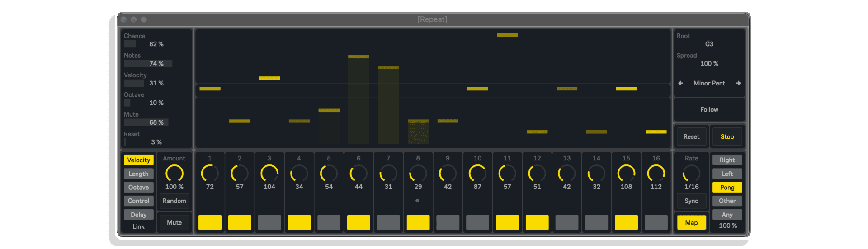Switch to the Delay tab
This screenshot has width=868, height=249.
[138, 215]
